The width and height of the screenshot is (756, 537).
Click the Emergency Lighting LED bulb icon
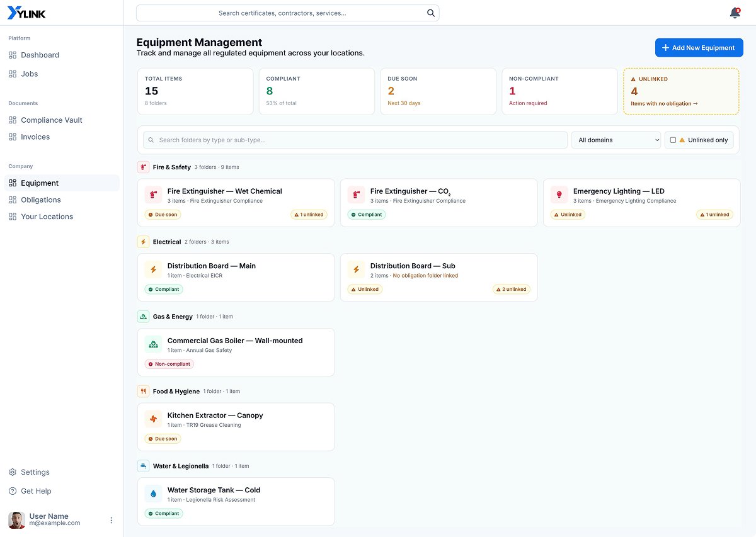pyautogui.click(x=559, y=195)
